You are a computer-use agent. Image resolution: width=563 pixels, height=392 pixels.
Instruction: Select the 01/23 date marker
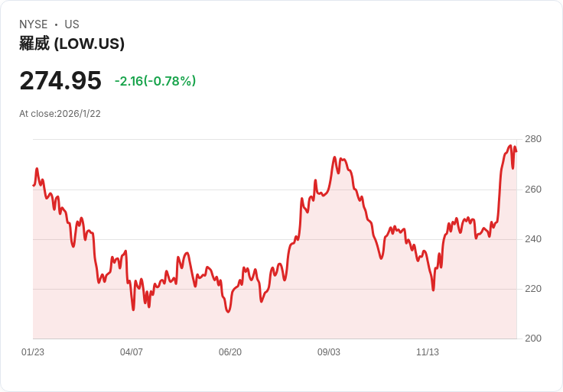point(33,352)
